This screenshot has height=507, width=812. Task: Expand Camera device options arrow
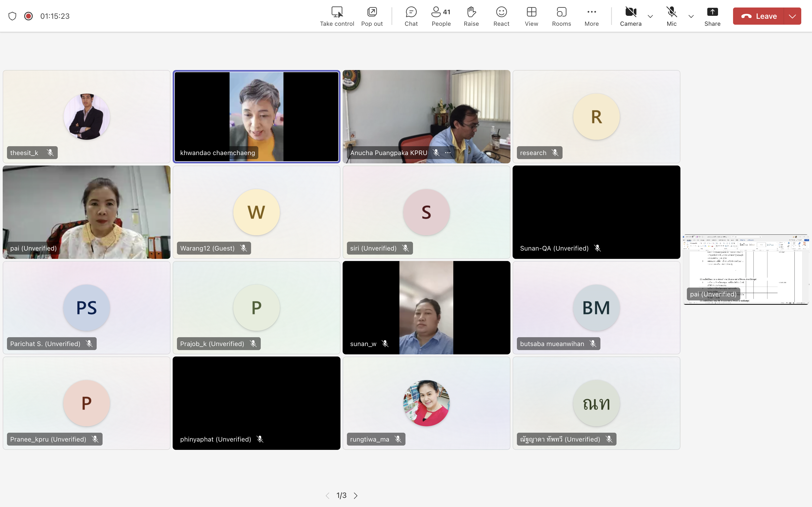point(650,16)
